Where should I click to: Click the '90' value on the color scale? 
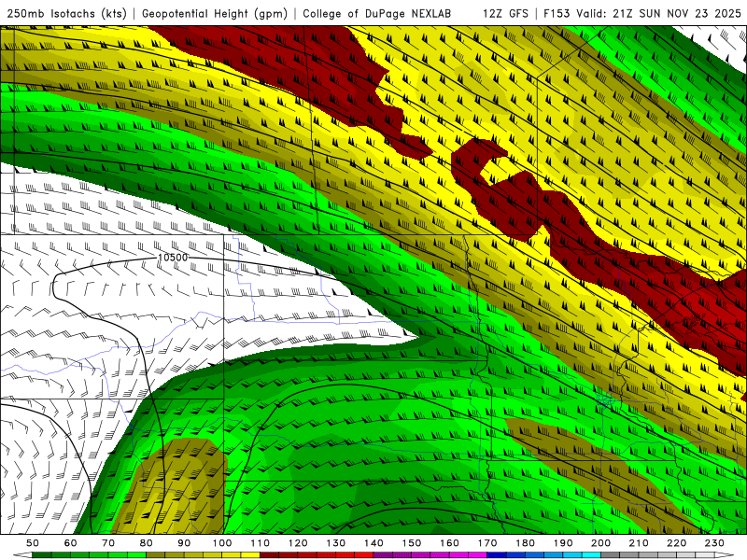click(x=184, y=543)
